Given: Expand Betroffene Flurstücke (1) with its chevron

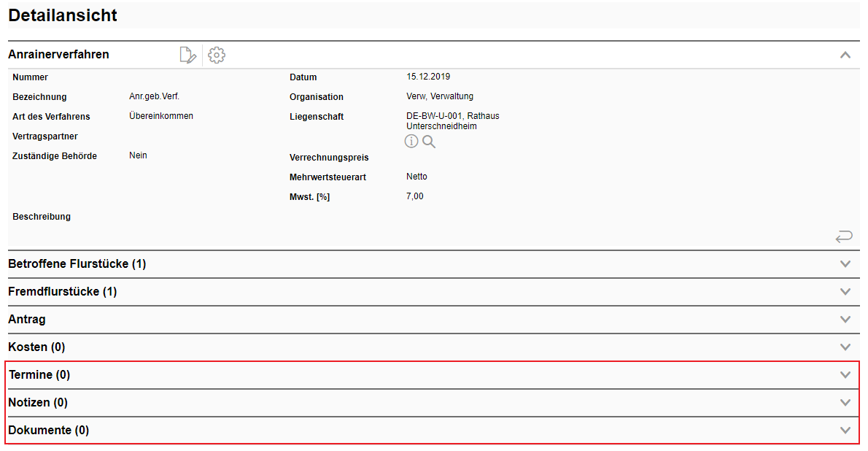Looking at the screenshot, I should click(x=845, y=264).
